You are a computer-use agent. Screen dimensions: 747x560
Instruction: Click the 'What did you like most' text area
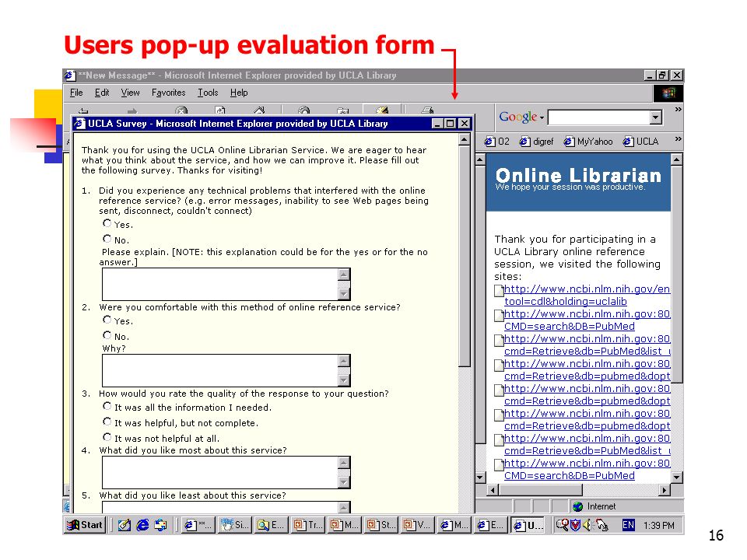click(x=220, y=472)
